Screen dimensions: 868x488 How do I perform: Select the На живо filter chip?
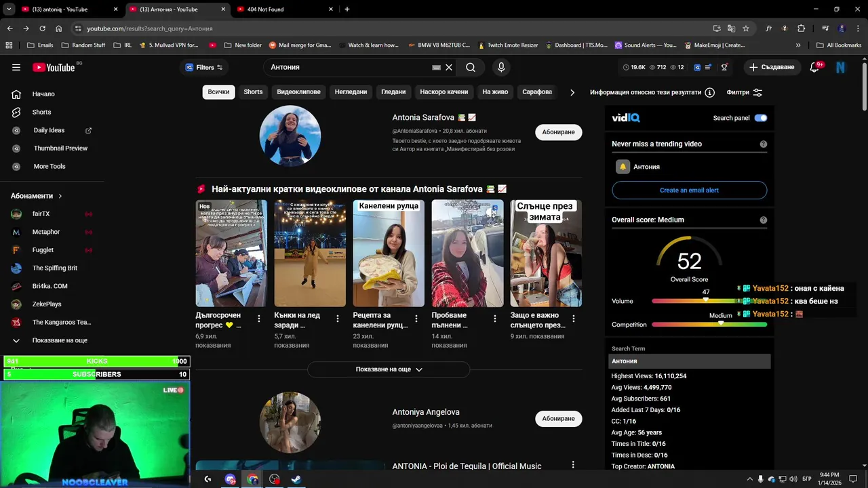495,92
